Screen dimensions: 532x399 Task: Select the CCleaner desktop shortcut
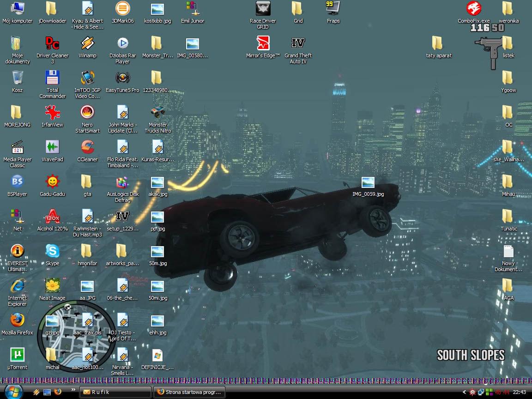click(x=87, y=147)
